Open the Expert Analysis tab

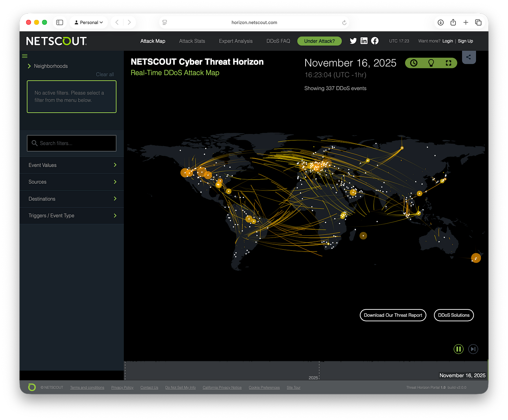(236, 41)
